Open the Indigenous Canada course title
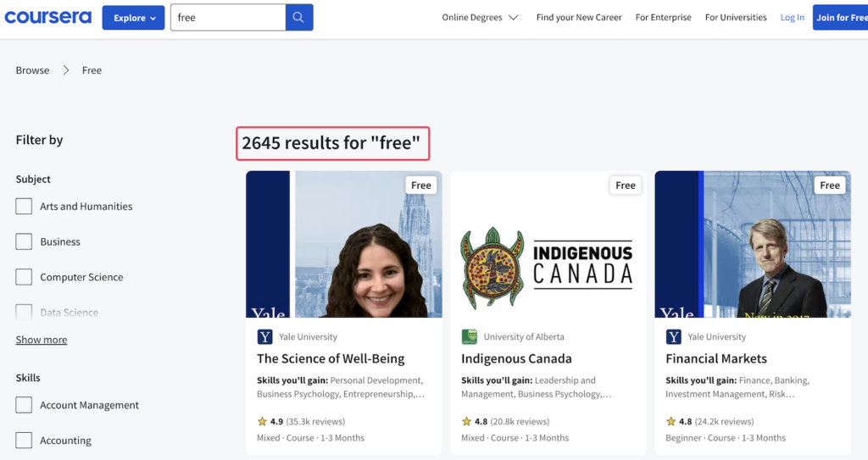Image resolution: width=868 pixels, height=460 pixels. pos(516,358)
